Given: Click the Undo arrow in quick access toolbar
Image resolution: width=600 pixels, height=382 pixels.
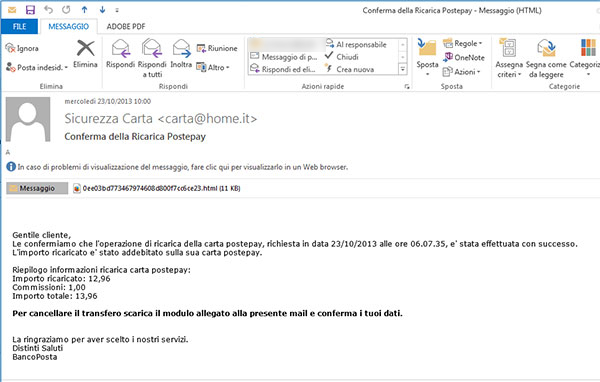Looking at the screenshot, I should tap(48, 10).
